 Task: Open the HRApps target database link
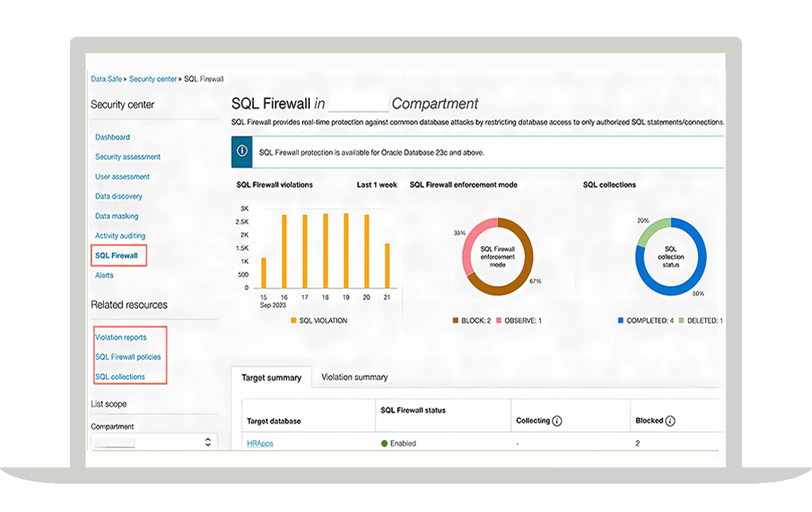click(x=260, y=443)
